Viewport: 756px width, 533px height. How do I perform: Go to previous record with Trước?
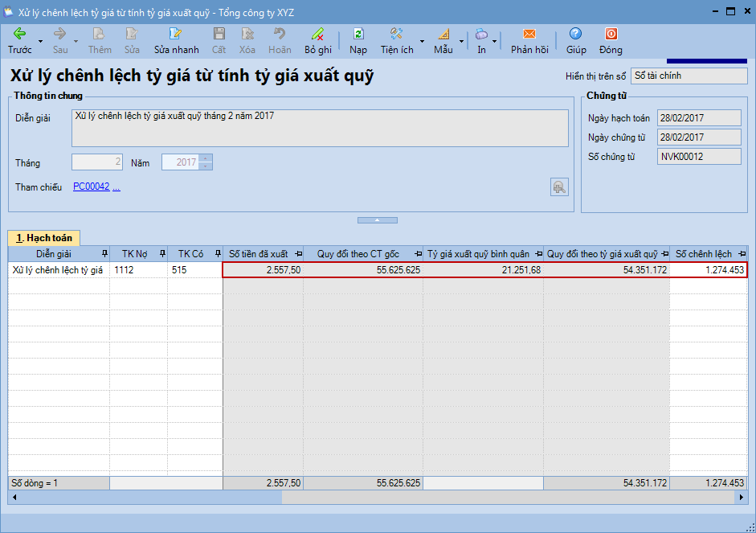pos(20,40)
